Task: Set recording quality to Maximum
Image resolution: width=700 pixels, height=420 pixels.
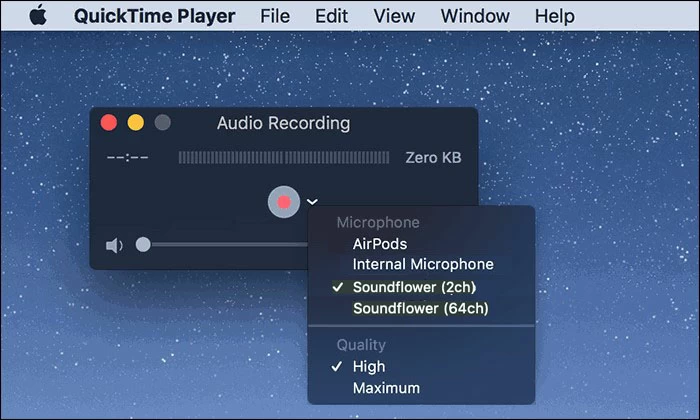Action: click(386, 388)
